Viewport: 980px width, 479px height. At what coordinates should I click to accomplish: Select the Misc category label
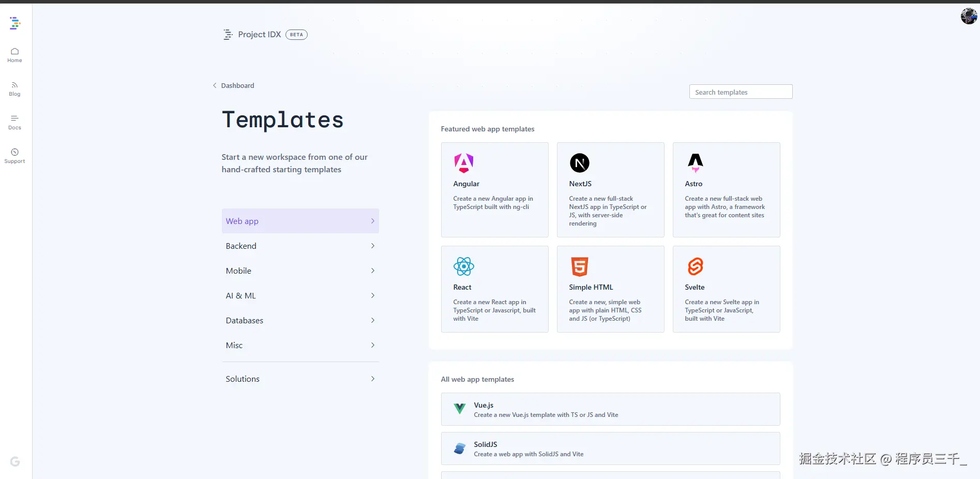[x=234, y=345]
